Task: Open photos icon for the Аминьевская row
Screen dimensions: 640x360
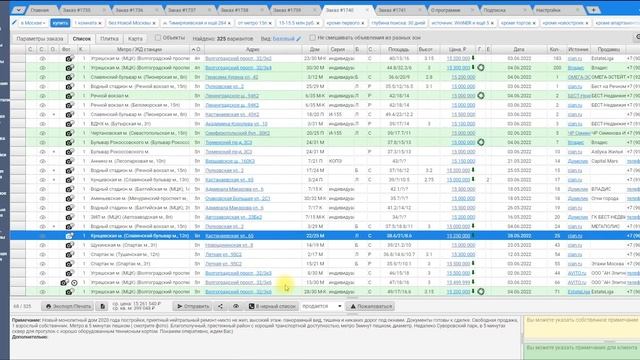Action: (69, 198)
